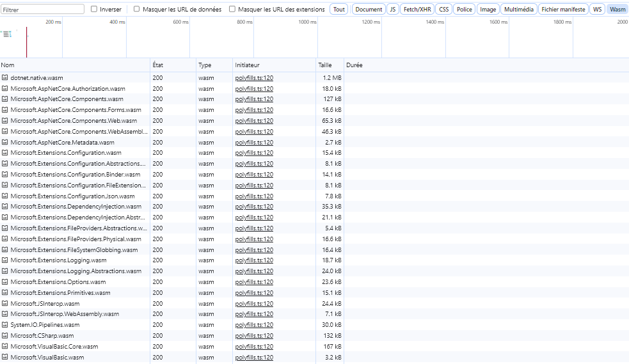Viewport: 629px width, 364px height.
Task: Sort by the État column header
Action: tap(173, 65)
